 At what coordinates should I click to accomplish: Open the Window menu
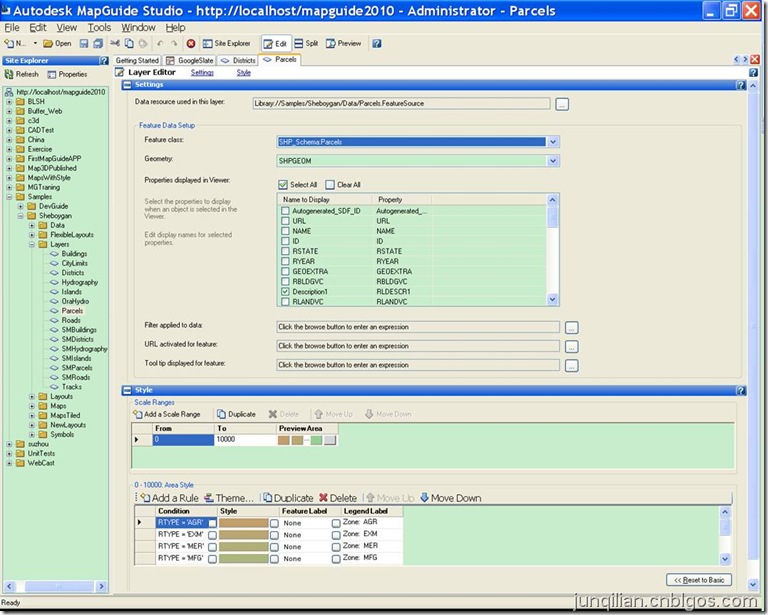pos(139,28)
